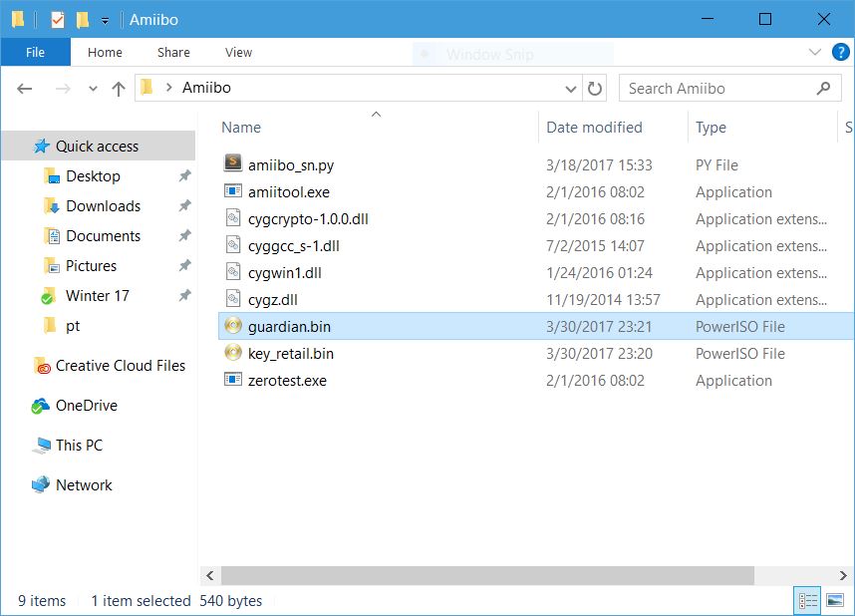This screenshot has width=855, height=616.
Task: Switch to the Share ribbon tab
Action: pos(173,53)
